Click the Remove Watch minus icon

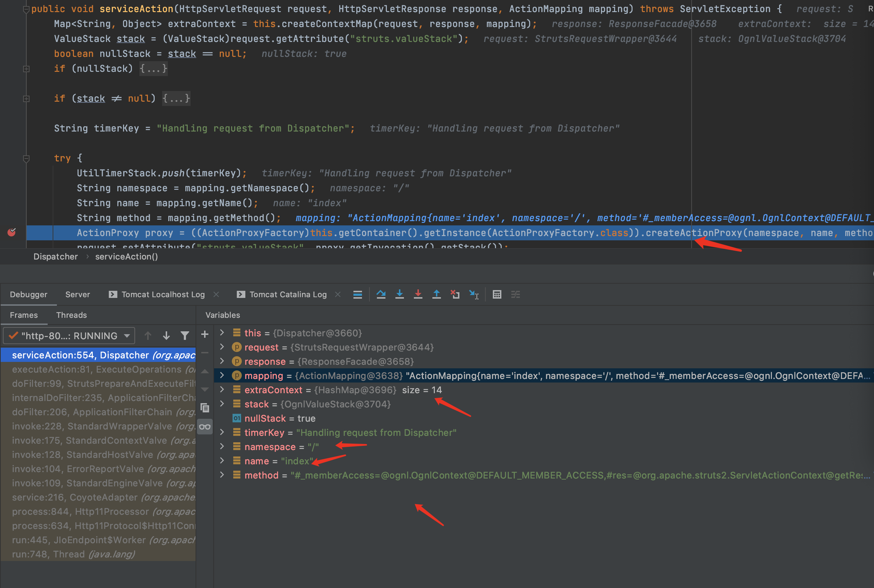click(205, 353)
